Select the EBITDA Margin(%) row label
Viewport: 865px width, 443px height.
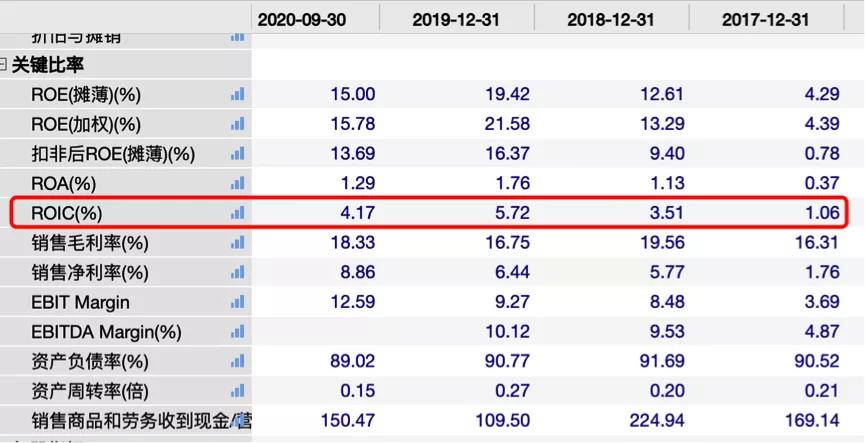[106, 332]
